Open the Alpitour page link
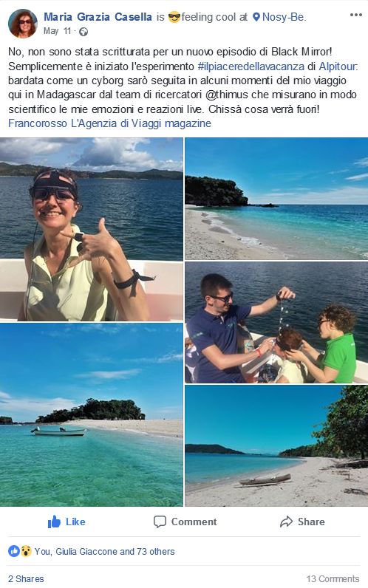Viewport: 368px width, 588px height. pos(338,66)
